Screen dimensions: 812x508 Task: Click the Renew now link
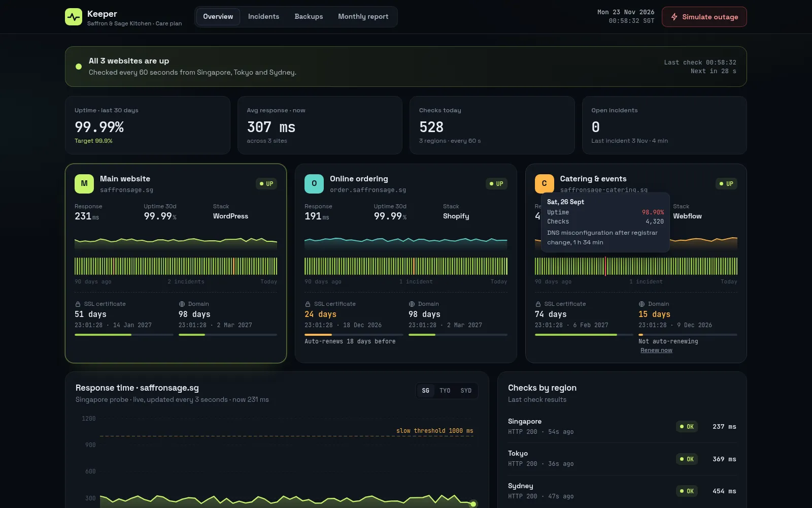(656, 350)
